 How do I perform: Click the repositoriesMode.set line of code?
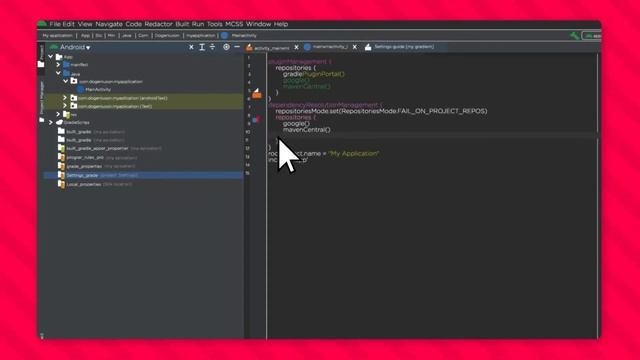point(381,111)
